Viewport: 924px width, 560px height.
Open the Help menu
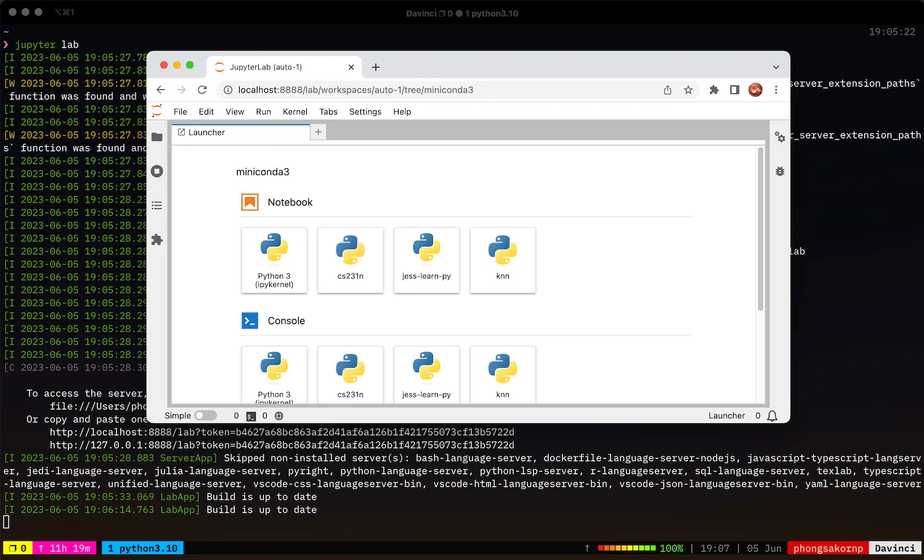[x=402, y=112]
